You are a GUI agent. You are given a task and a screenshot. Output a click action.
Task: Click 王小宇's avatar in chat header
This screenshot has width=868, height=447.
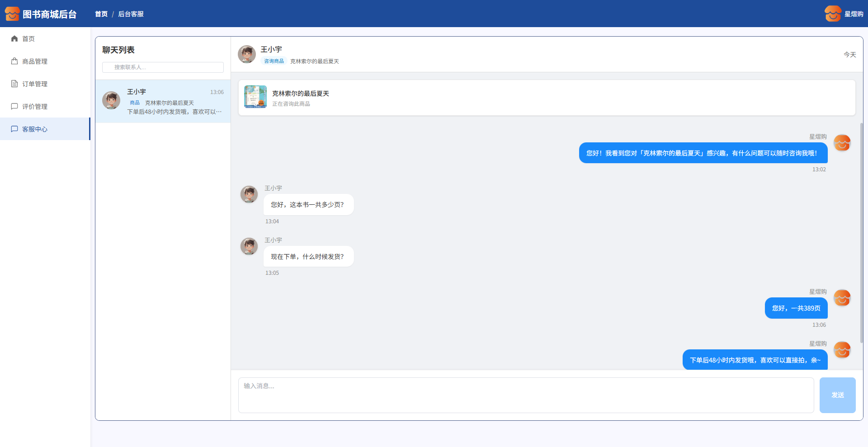247,54
